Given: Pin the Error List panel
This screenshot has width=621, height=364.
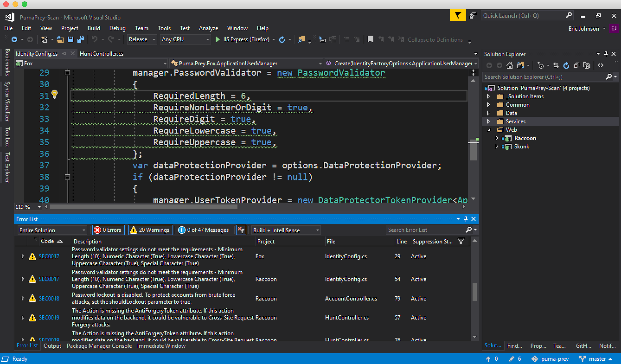Looking at the screenshot, I should 466,219.
